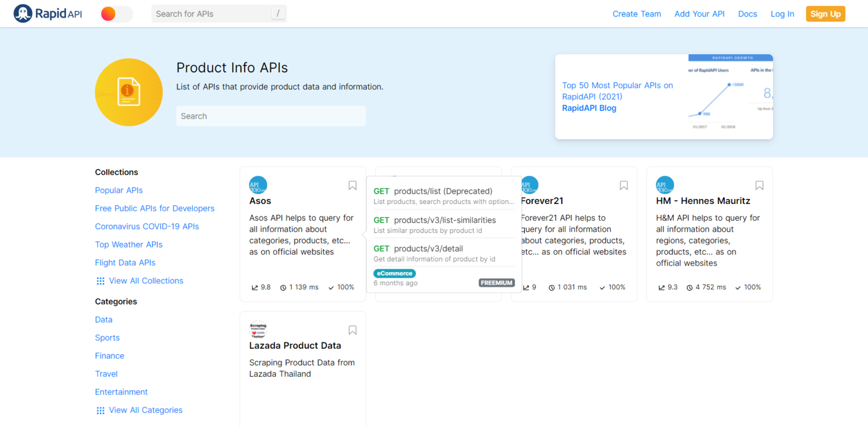The width and height of the screenshot is (868, 426).
Task: Click the yellow Product Info APIs document icon
Action: click(x=128, y=92)
